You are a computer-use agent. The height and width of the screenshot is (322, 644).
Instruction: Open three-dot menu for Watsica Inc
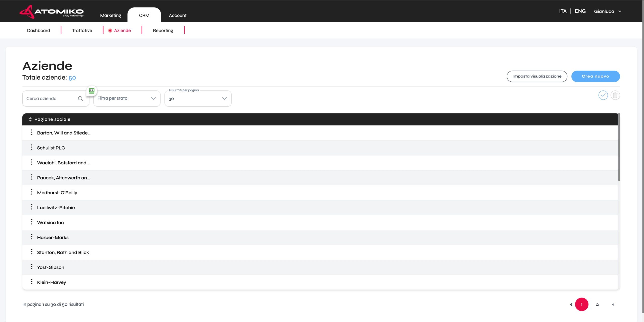coord(32,222)
